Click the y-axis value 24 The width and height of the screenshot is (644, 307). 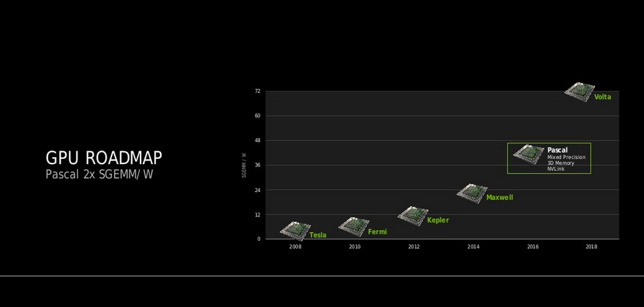click(257, 190)
